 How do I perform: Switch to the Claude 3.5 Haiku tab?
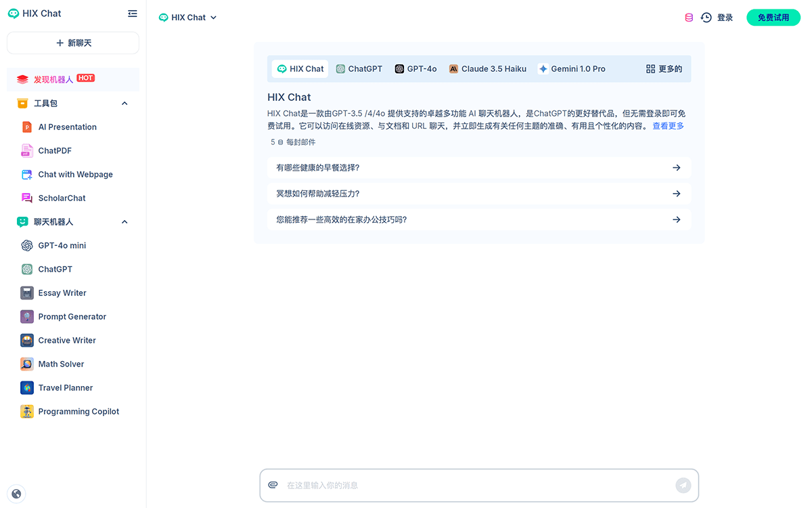coord(488,68)
